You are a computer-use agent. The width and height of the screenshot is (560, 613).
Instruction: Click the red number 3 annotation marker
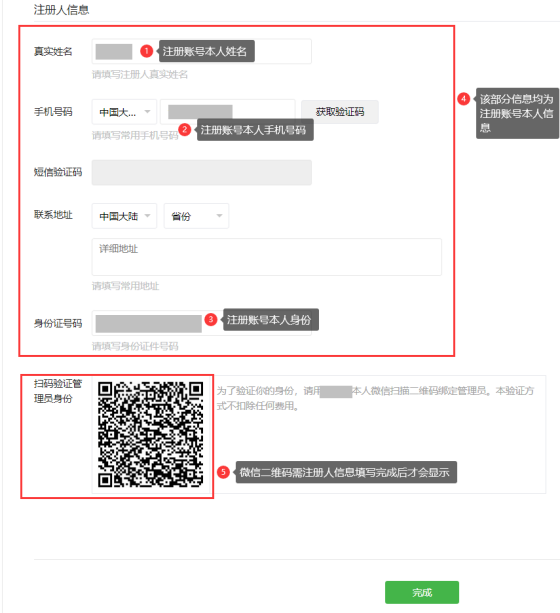[211, 319]
